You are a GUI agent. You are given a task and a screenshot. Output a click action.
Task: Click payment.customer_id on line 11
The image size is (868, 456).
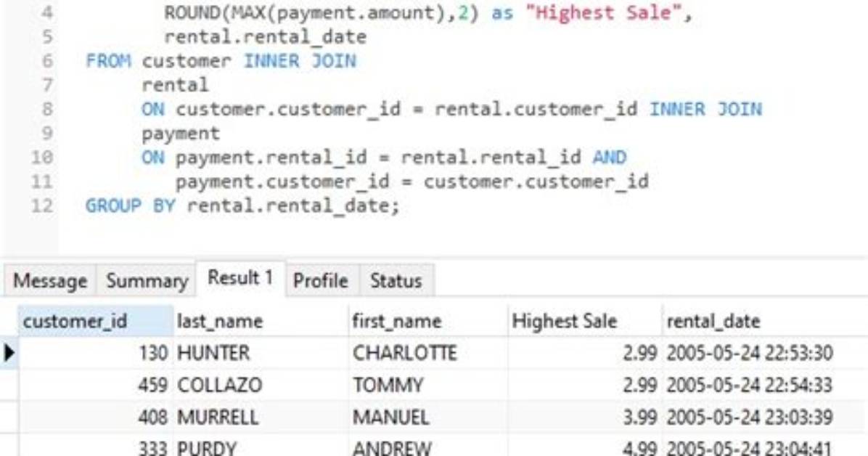[x=282, y=182]
